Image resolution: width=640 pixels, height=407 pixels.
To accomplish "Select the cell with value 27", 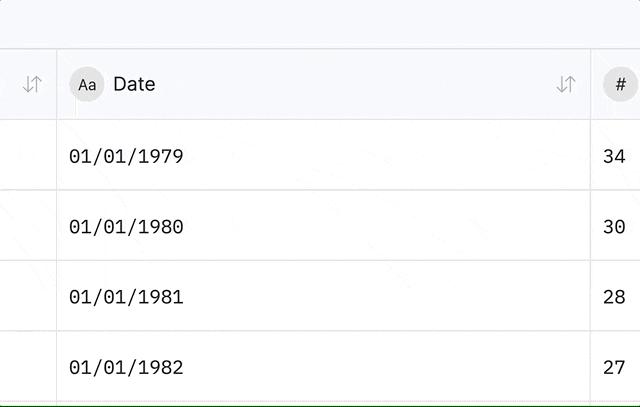I will click(614, 368).
